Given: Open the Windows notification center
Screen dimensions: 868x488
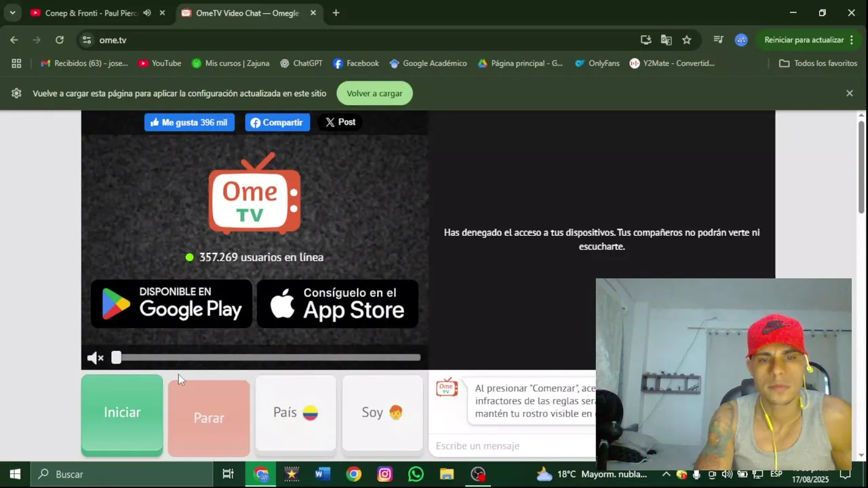Looking at the screenshot, I should tap(845, 474).
